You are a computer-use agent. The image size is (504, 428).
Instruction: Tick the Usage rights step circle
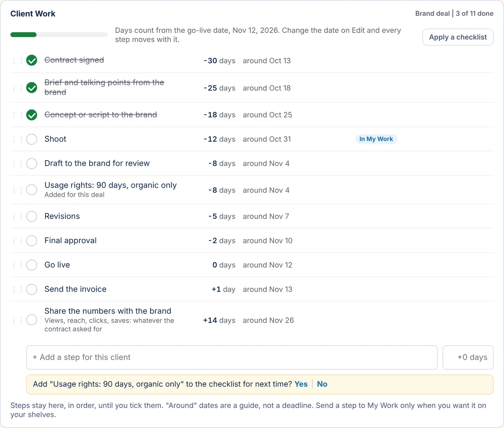point(32,190)
